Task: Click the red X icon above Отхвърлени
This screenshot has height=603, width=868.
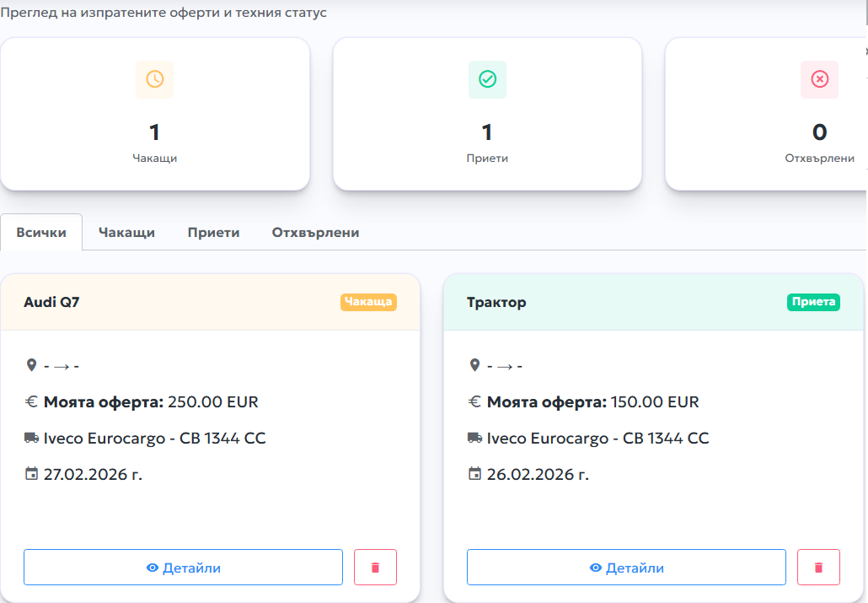Action: [x=819, y=79]
